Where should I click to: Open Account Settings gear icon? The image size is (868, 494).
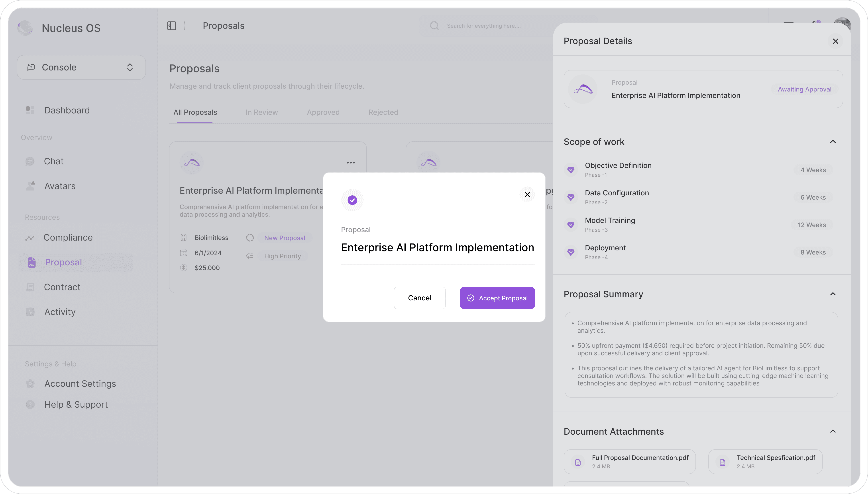[30, 384]
